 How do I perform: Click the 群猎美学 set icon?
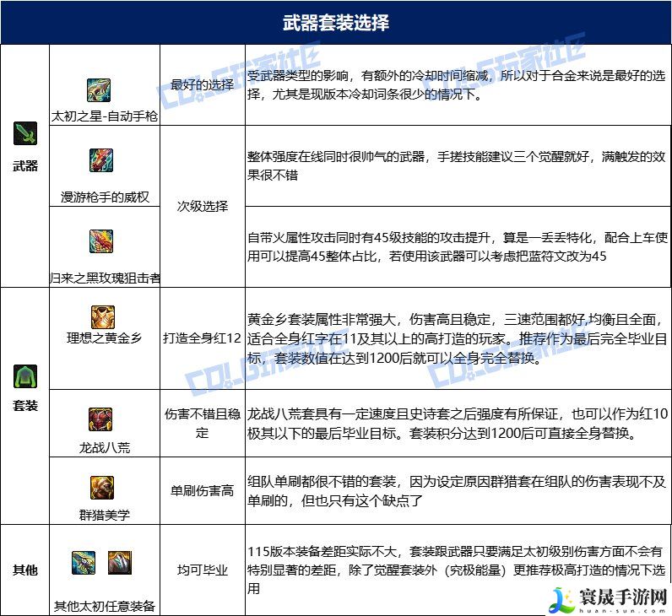tap(102, 488)
